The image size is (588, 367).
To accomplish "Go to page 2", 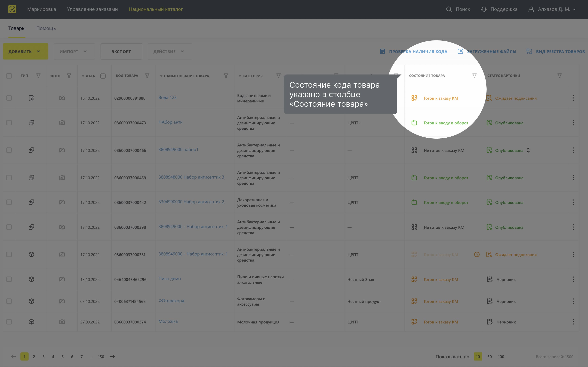I will tap(34, 357).
